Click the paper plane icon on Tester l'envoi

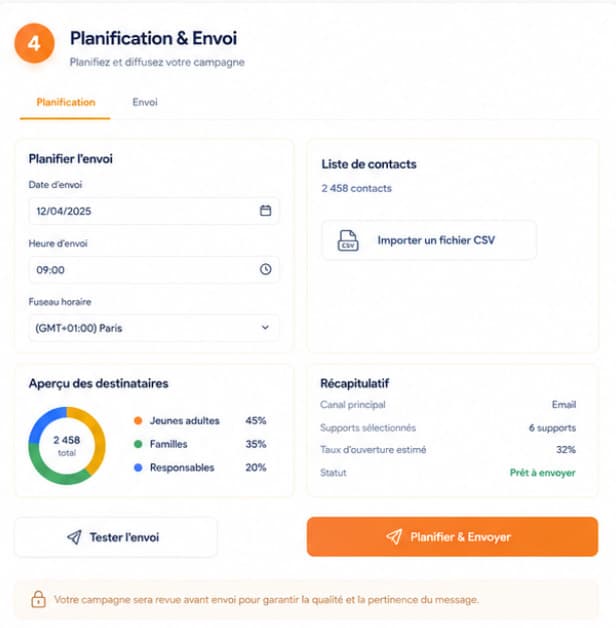tap(74, 537)
